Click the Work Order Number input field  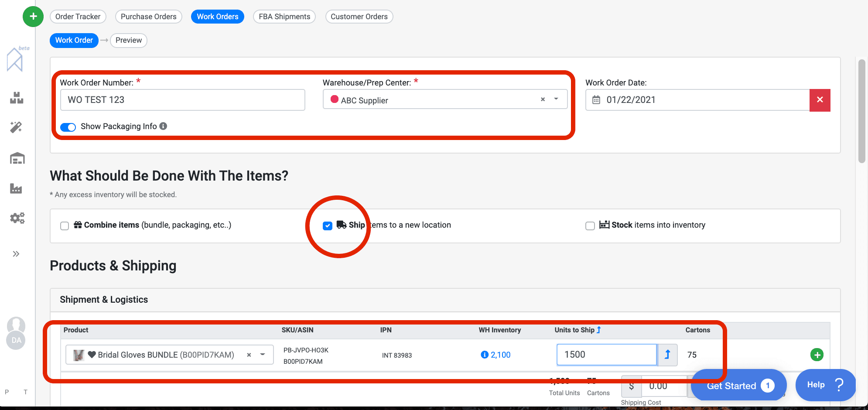point(182,100)
